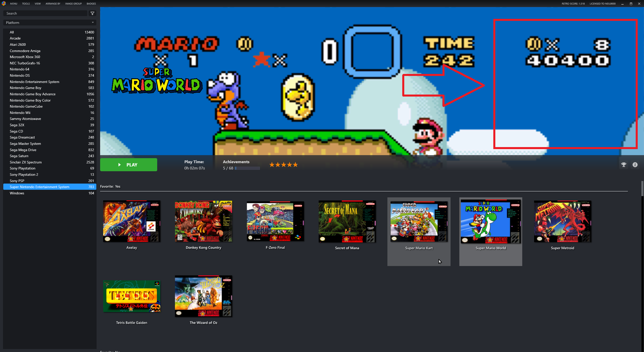
Task: Select the Nintendo DS platform
Action: point(50,75)
